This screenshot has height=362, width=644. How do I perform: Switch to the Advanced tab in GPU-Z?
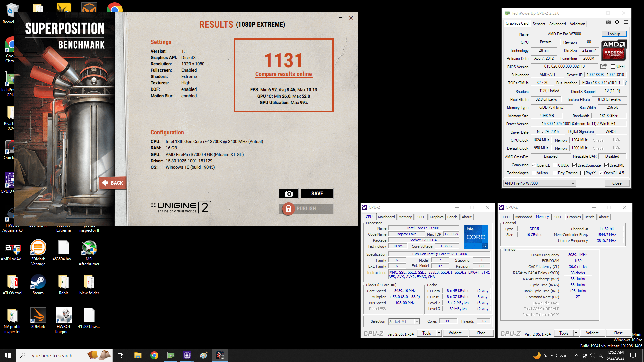coord(557,24)
